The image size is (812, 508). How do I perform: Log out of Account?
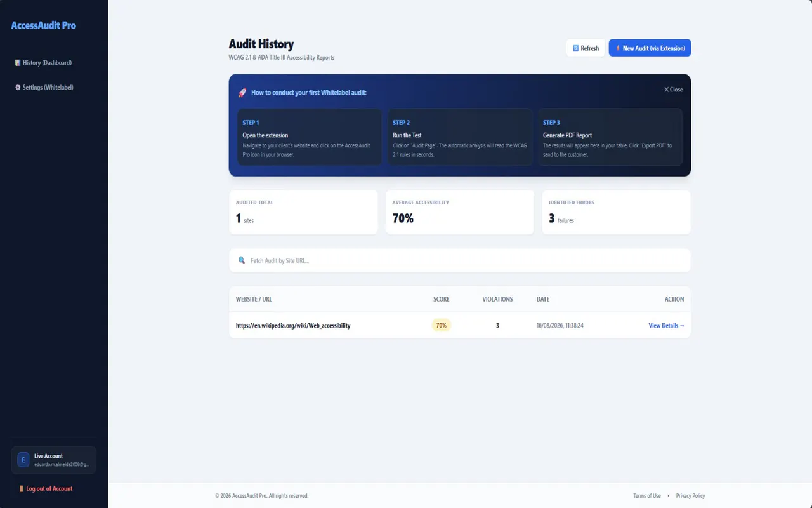click(46, 489)
